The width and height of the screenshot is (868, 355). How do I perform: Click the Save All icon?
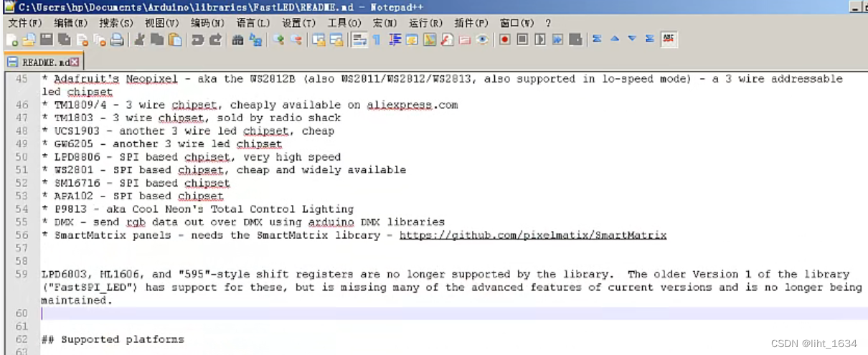(65, 39)
